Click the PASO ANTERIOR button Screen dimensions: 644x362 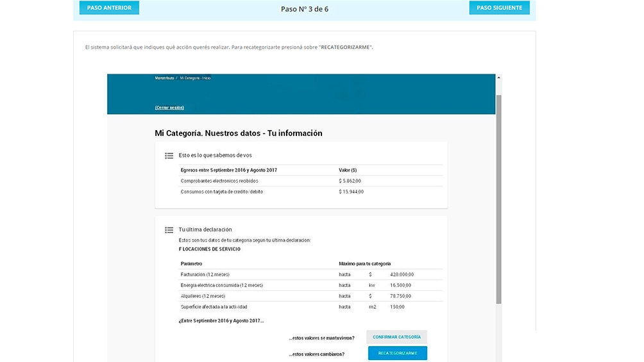click(x=109, y=8)
